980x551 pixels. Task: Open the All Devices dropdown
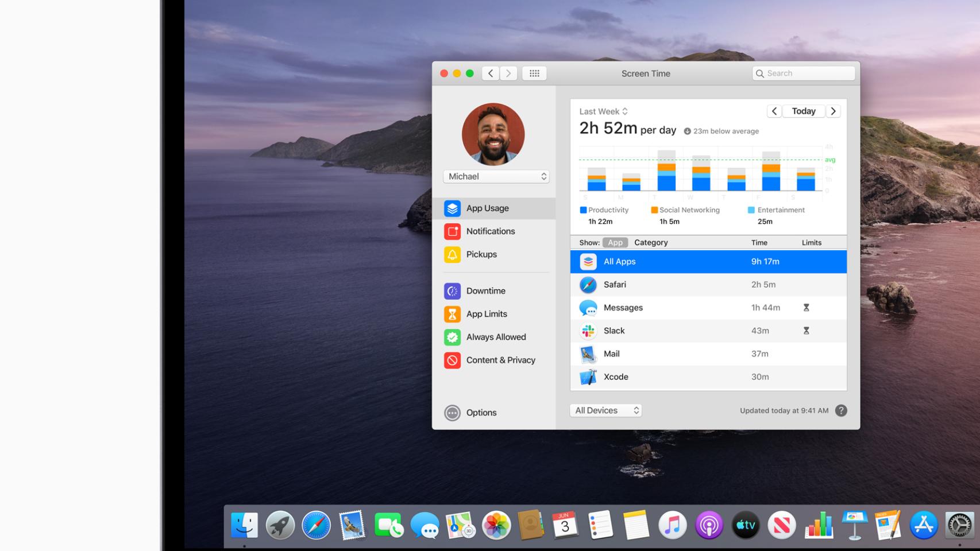tap(606, 410)
